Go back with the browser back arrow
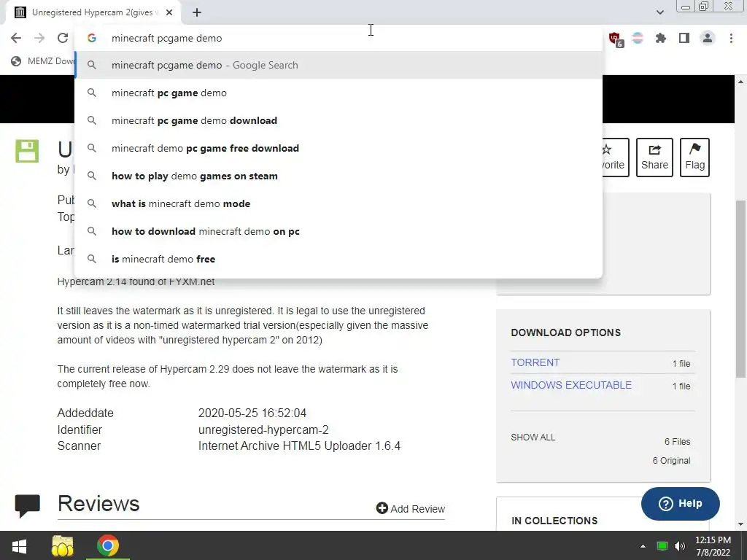The image size is (747, 560). point(16,38)
